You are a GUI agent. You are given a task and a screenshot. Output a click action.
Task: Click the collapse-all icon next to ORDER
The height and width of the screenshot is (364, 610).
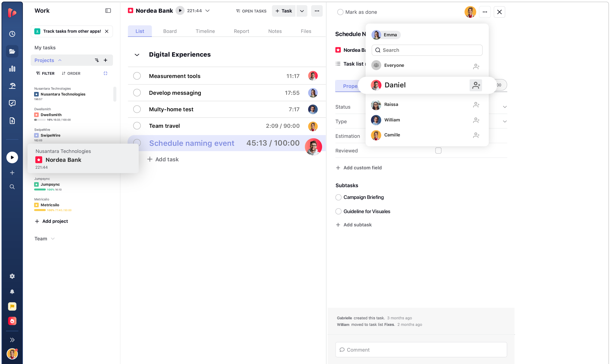105,73
